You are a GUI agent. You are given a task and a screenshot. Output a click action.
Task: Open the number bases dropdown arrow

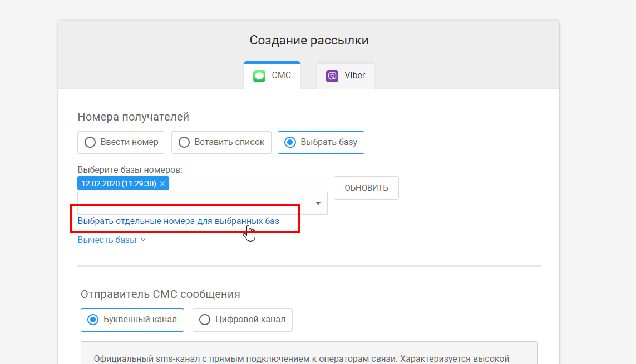click(318, 203)
